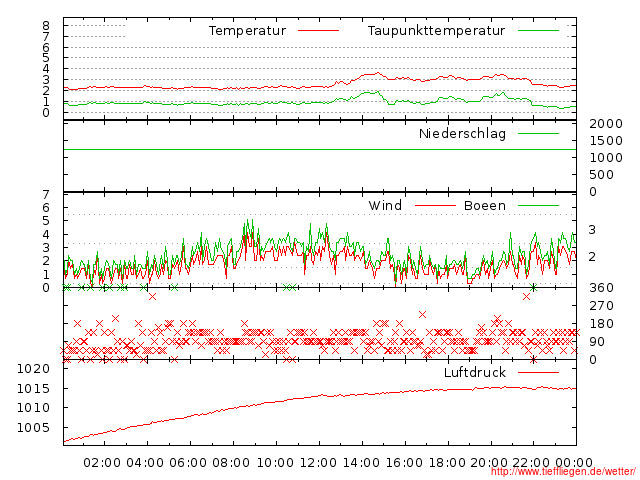This screenshot has width=640, height=480.
Task: Click the 16:00 time axis label
Action: (x=404, y=463)
